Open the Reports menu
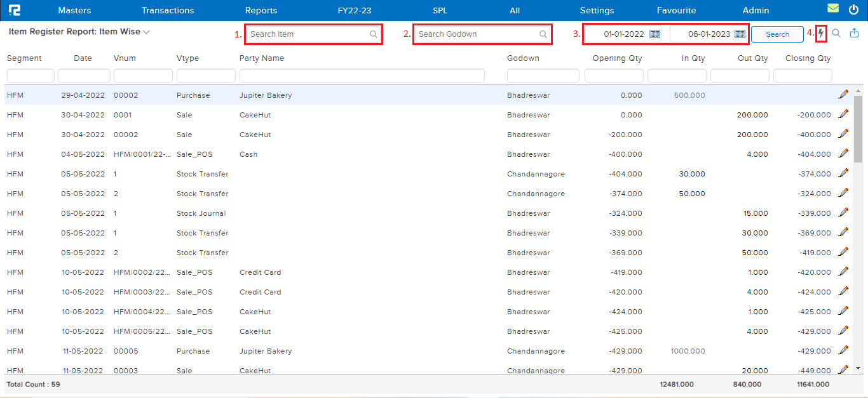 click(x=261, y=10)
